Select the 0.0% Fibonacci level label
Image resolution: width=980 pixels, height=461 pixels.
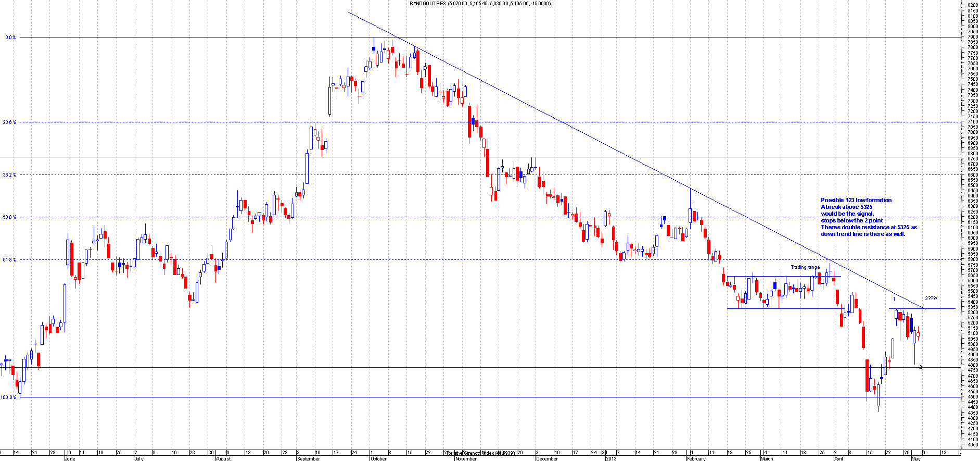[10, 38]
